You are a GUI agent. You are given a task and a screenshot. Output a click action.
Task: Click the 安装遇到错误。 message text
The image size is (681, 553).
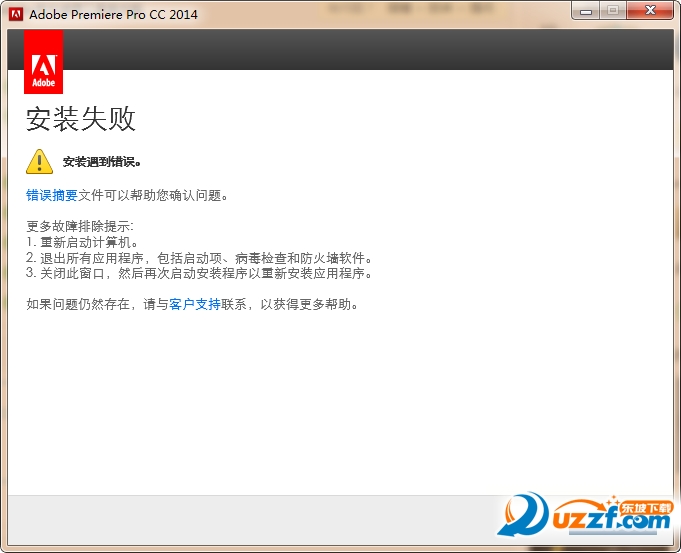click(x=102, y=162)
